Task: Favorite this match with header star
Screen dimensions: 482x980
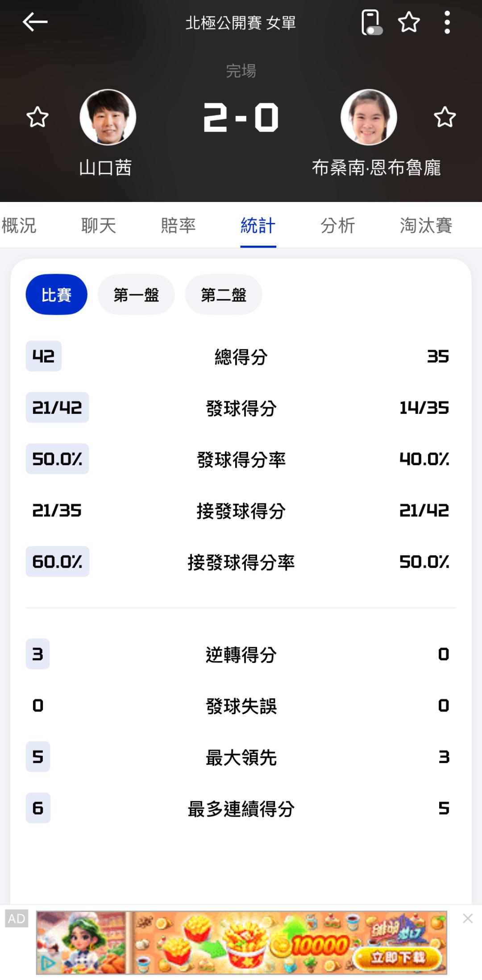Action: (409, 22)
